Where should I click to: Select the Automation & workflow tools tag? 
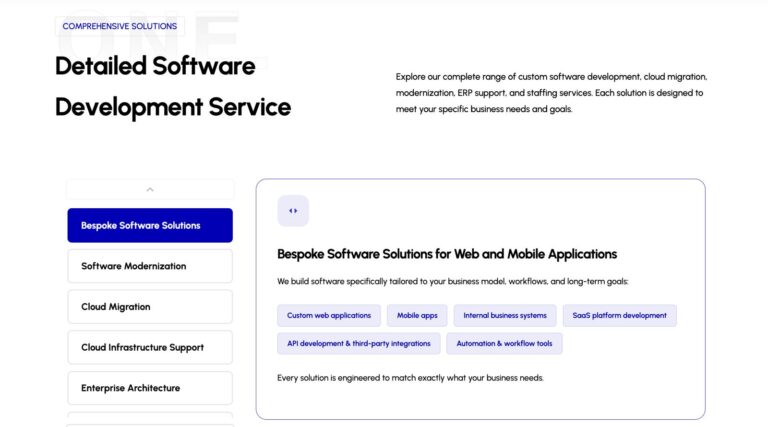(x=504, y=343)
